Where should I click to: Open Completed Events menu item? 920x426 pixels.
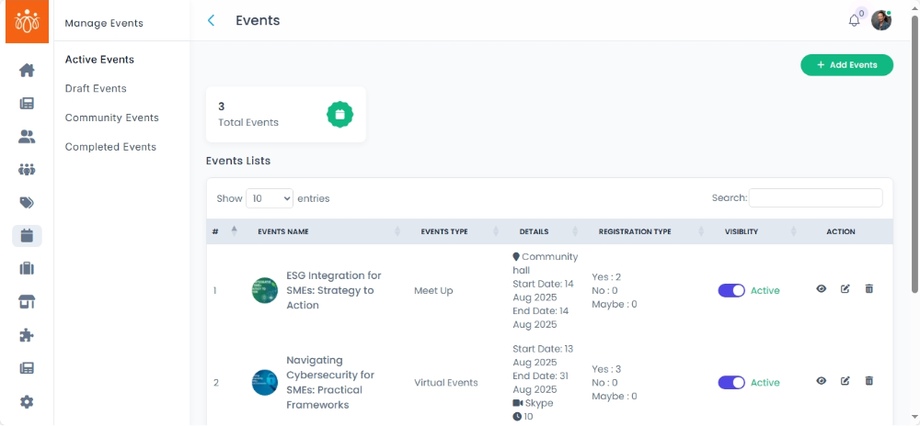coord(110,147)
